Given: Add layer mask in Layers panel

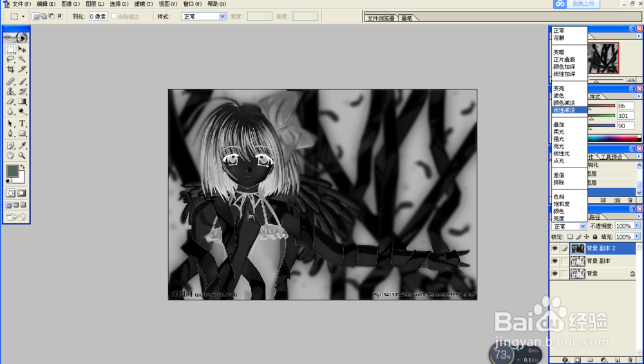Looking at the screenshot, I should (x=578, y=360).
